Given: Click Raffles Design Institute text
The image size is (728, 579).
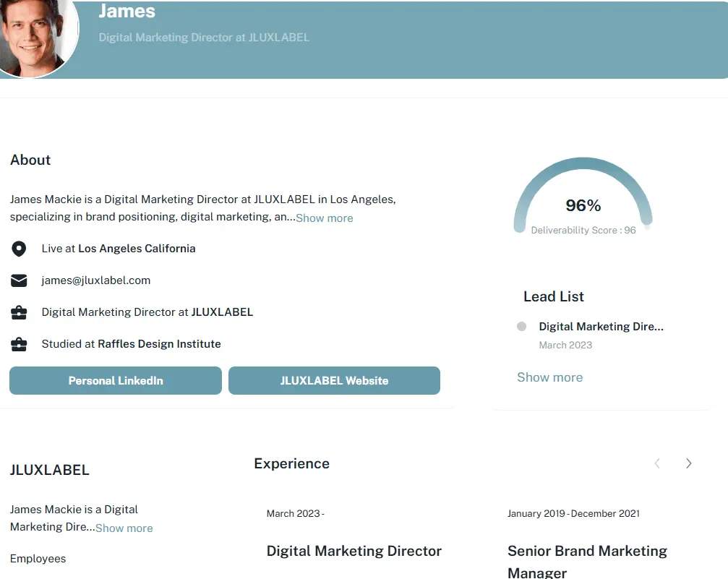Looking at the screenshot, I should (x=159, y=344).
